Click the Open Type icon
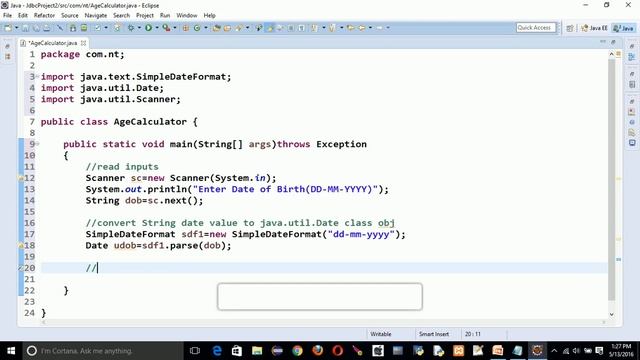The image size is (640, 360). coord(217,28)
